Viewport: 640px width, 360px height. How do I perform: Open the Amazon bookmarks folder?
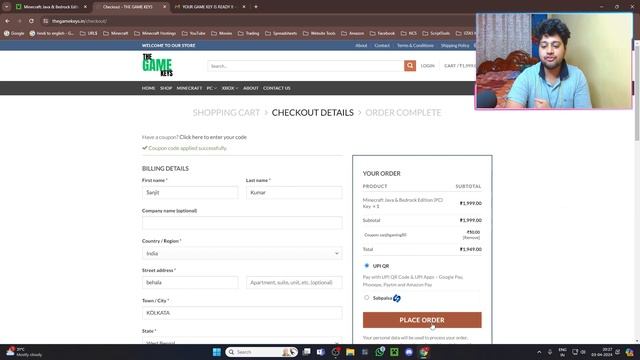[x=353, y=33]
